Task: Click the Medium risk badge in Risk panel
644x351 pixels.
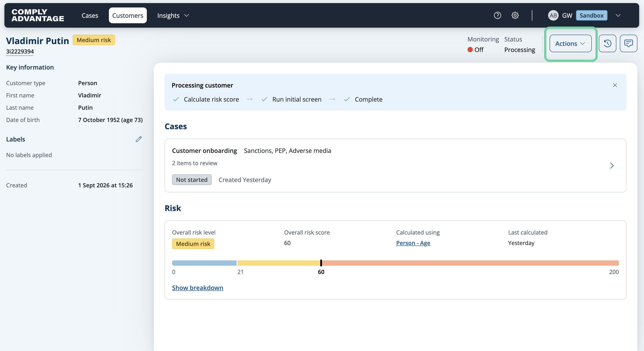Action: pyautogui.click(x=193, y=244)
